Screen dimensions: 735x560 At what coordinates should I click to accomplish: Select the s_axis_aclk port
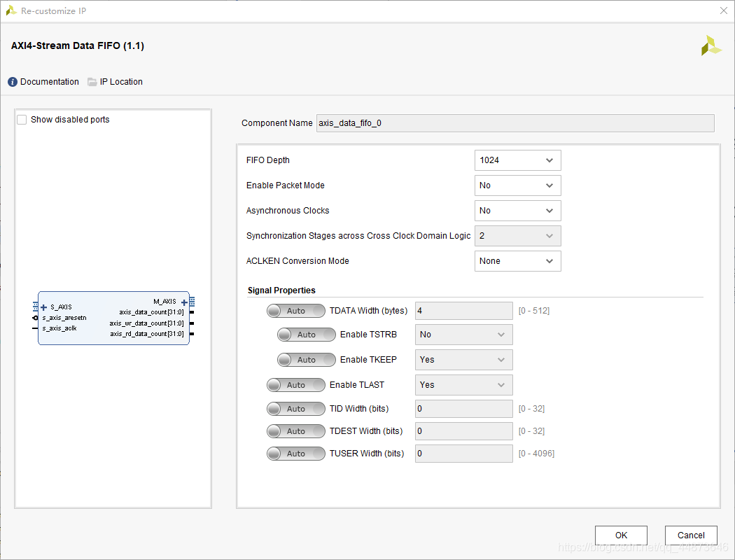pos(59,328)
